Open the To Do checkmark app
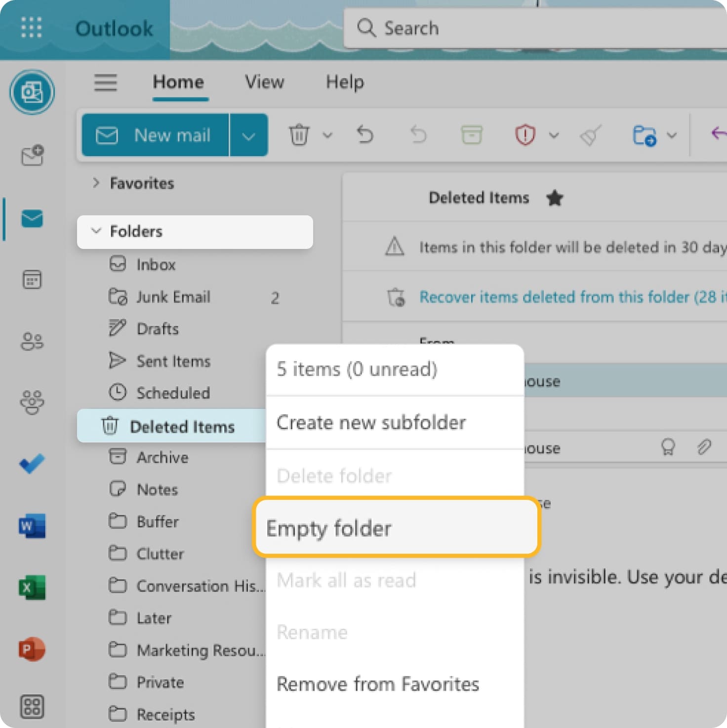The height and width of the screenshot is (728, 727). pos(32,464)
